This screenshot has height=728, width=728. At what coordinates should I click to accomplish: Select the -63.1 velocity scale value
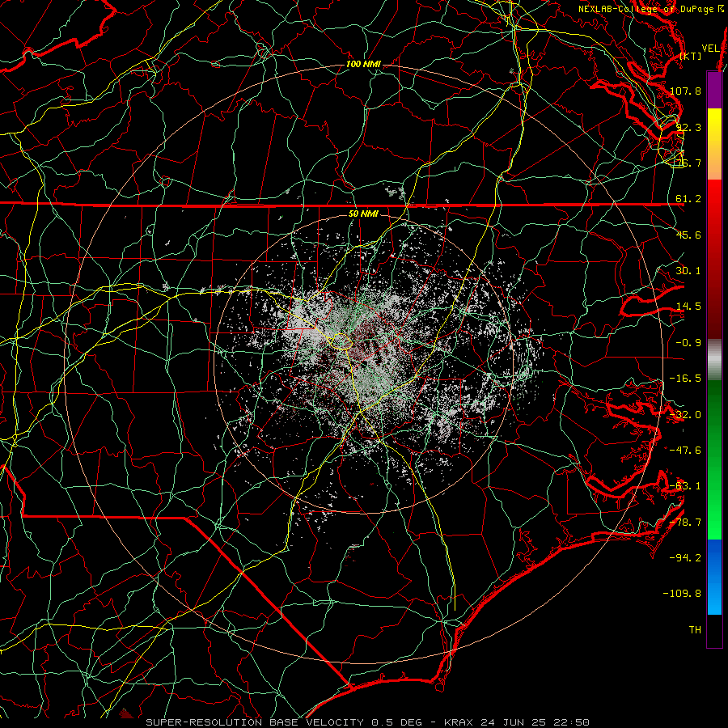685,486
